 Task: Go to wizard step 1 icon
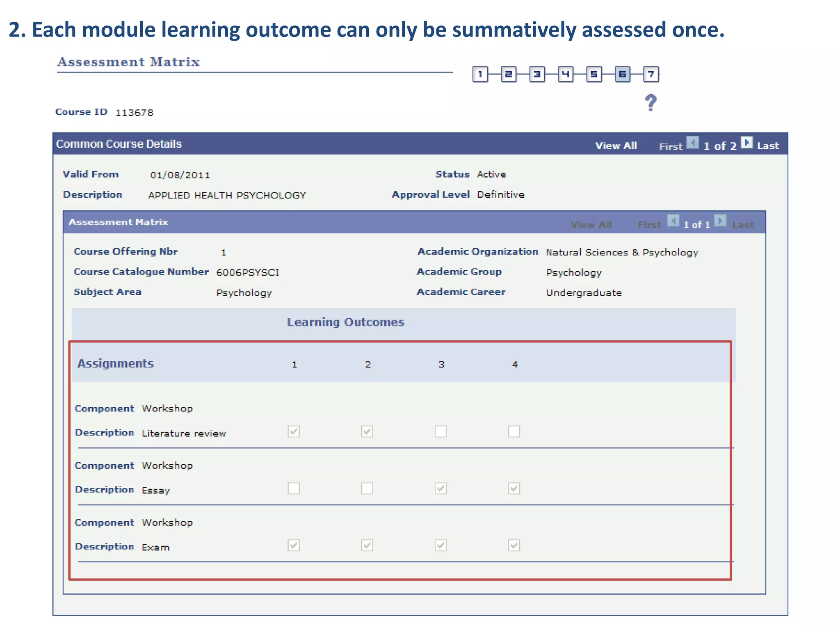pyautogui.click(x=480, y=75)
